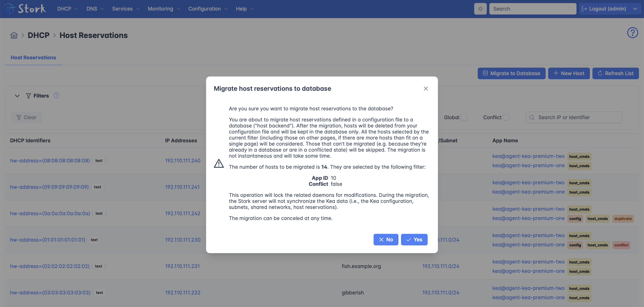Select the Host Reservations tab

(x=33, y=58)
